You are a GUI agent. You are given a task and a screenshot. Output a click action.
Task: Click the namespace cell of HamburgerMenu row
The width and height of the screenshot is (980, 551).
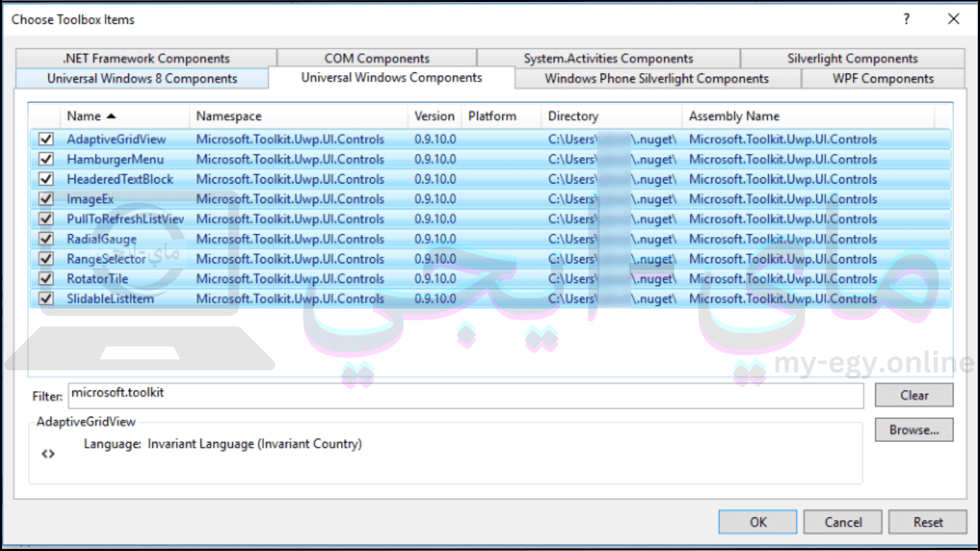point(290,159)
